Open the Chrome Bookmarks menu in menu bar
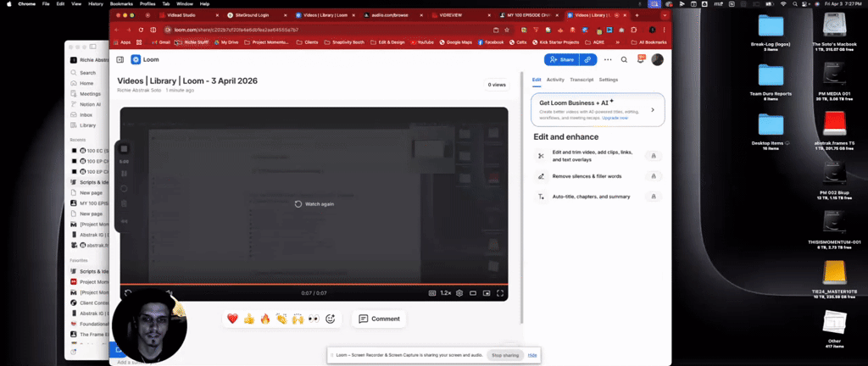Screen dimensions: 868x366 click(x=121, y=4)
